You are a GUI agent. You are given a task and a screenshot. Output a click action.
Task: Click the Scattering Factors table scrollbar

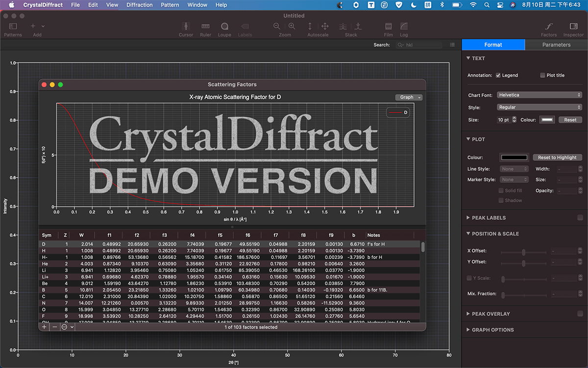pos(423,247)
